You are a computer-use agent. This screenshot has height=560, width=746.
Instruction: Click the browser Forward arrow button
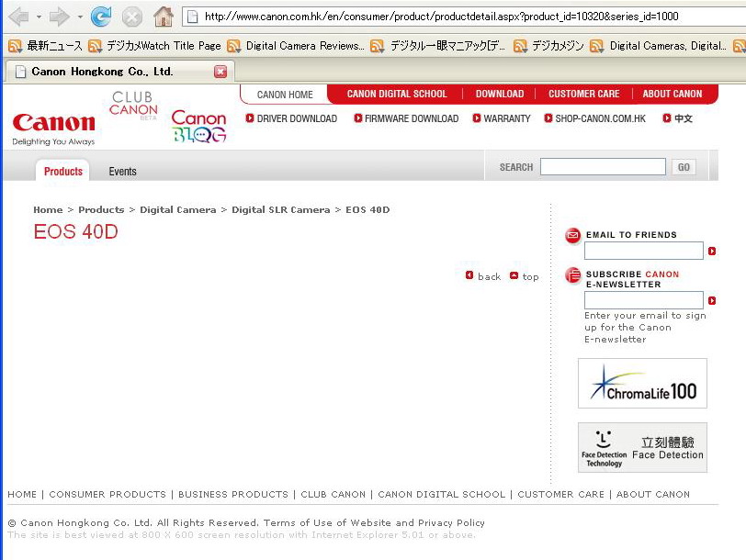[60, 17]
